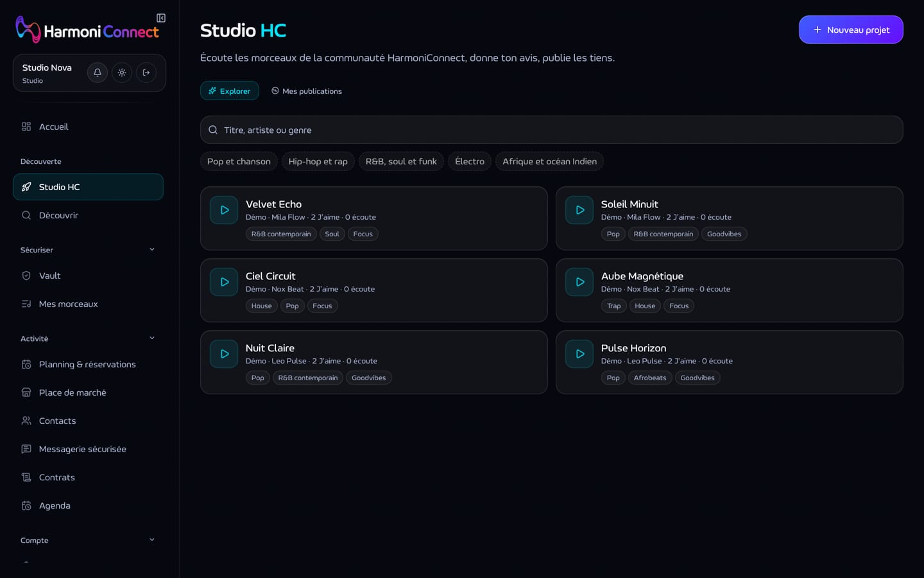924x578 pixels.
Task: Collapse the Activité section
Action: [152, 338]
